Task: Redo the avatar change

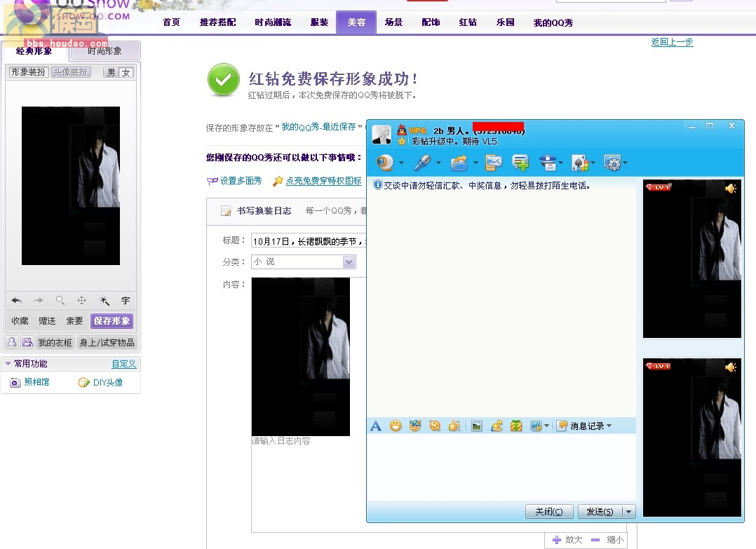Action: pyautogui.click(x=39, y=301)
